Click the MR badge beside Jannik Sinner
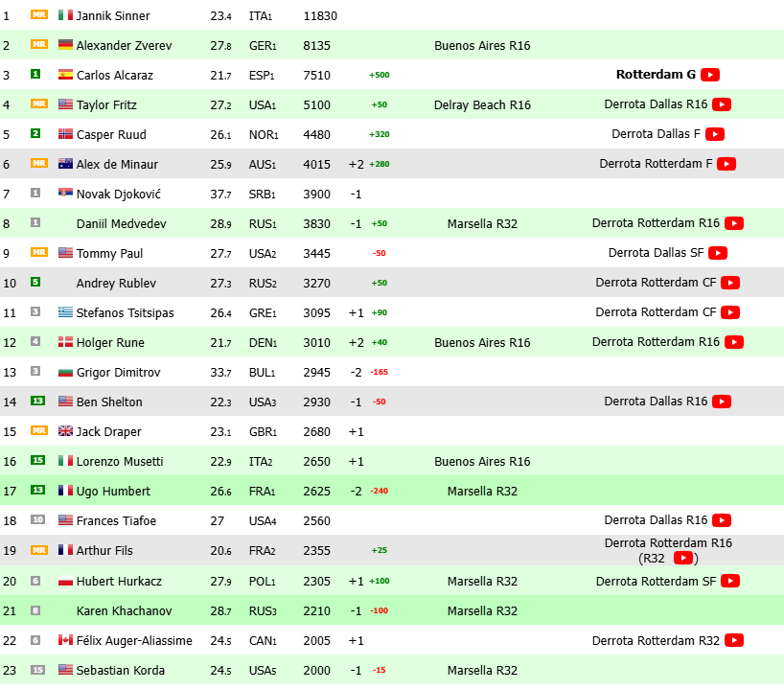784x689 pixels. pos(39,14)
